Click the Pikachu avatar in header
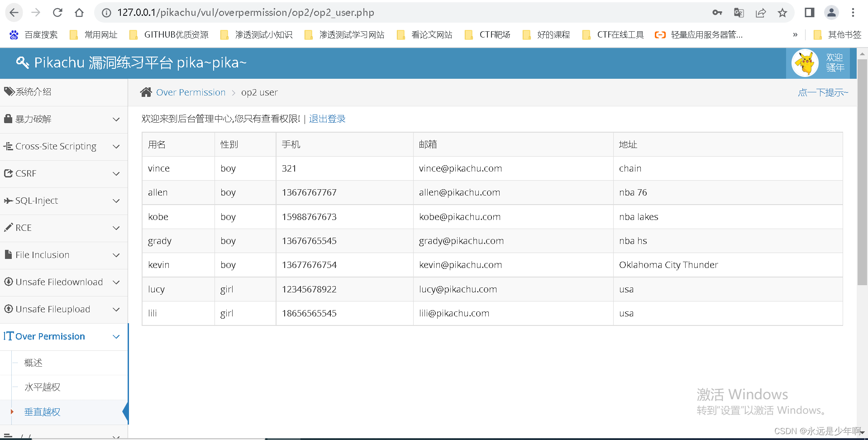This screenshot has height=440, width=868. 805,63
